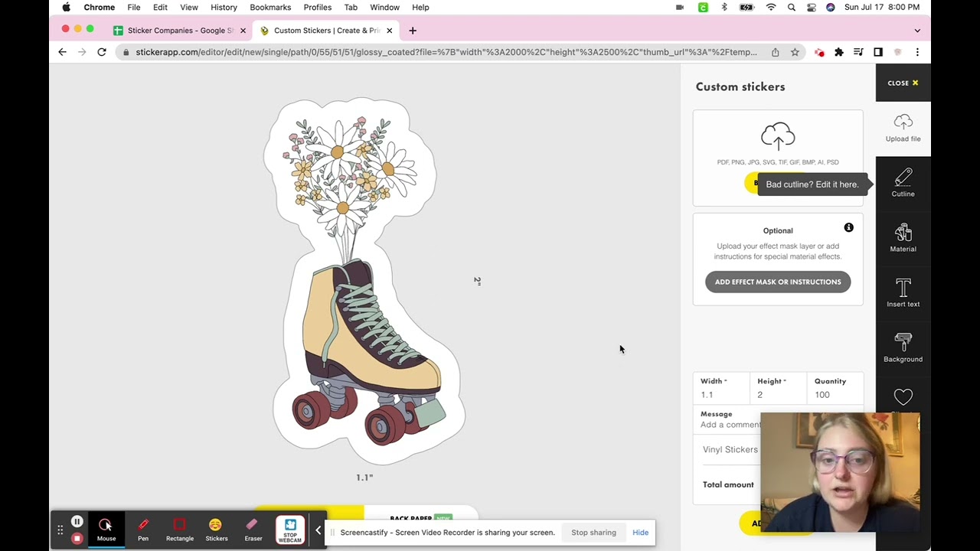The image size is (980, 551).
Task: Open the Upload file tool in sidebar
Action: pyautogui.click(x=903, y=129)
